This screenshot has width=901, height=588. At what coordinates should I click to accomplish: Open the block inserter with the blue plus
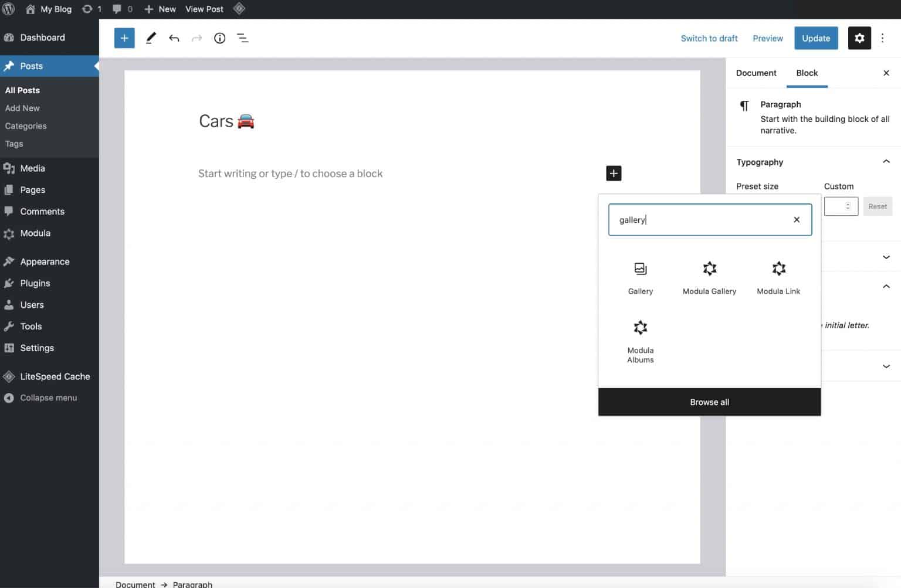(124, 38)
